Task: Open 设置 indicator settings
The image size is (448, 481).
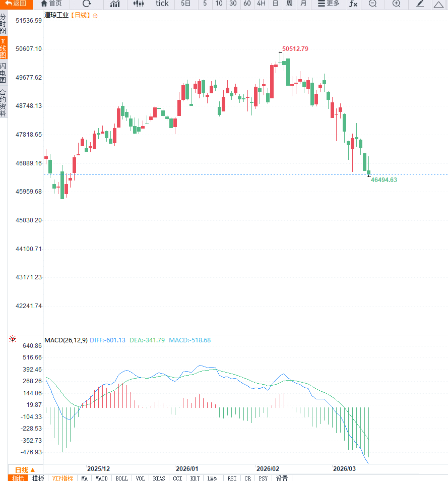Action: click(282, 478)
